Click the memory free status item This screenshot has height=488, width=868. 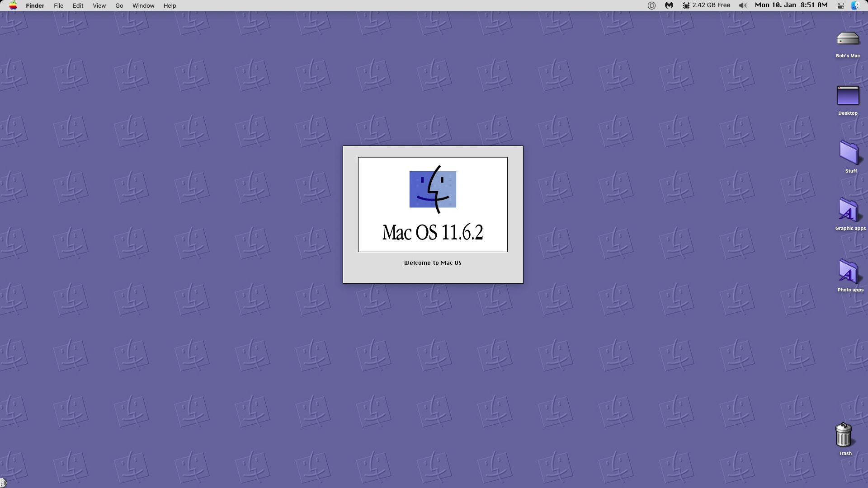[x=706, y=5]
